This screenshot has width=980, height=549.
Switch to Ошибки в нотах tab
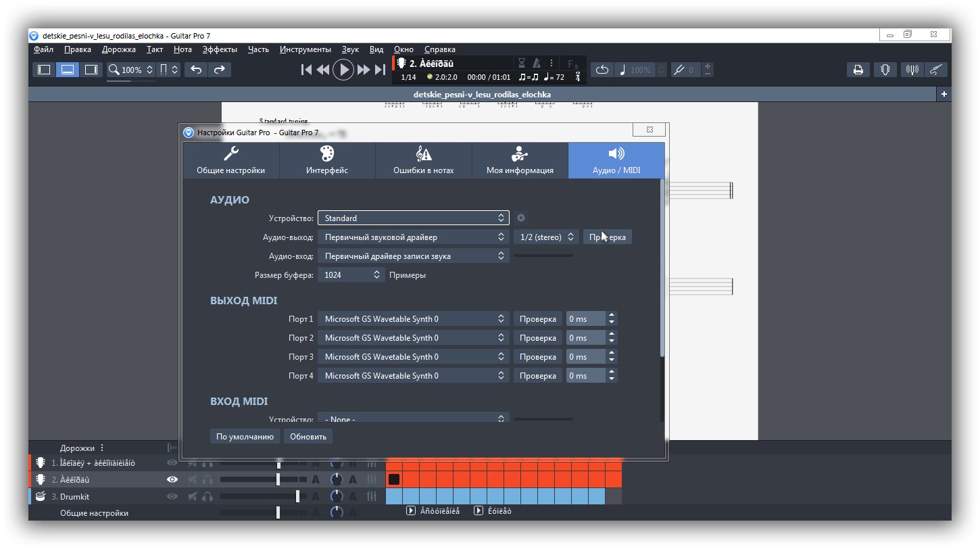click(423, 161)
